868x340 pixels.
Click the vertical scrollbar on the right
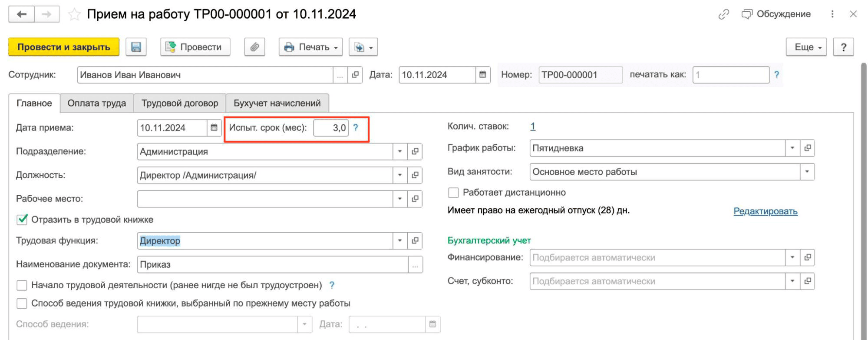(x=863, y=196)
